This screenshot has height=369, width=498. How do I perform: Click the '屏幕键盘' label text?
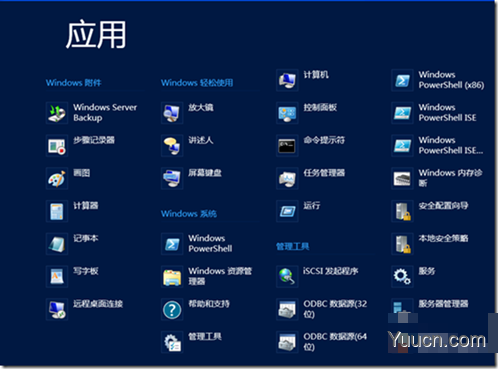click(205, 173)
